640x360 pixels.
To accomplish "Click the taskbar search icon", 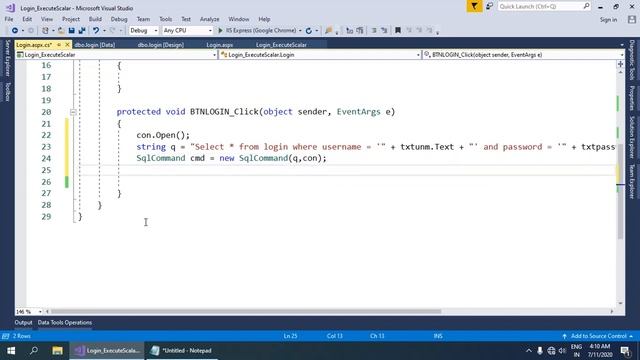I will tap(34, 351).
